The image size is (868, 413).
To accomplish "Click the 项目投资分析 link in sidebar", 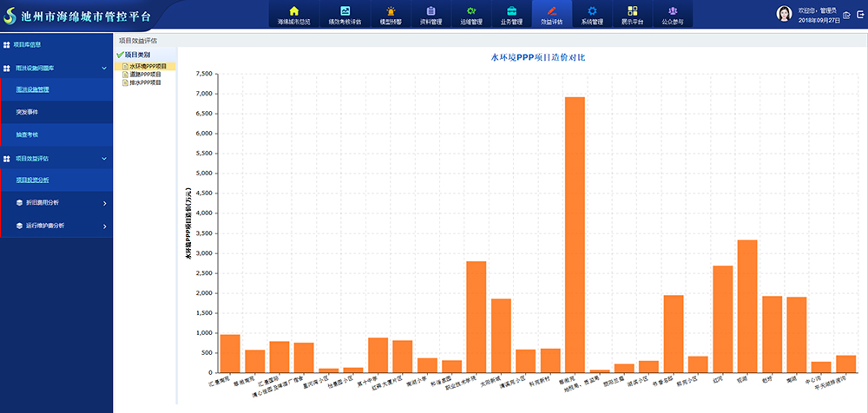I will (x=32, y=180).
